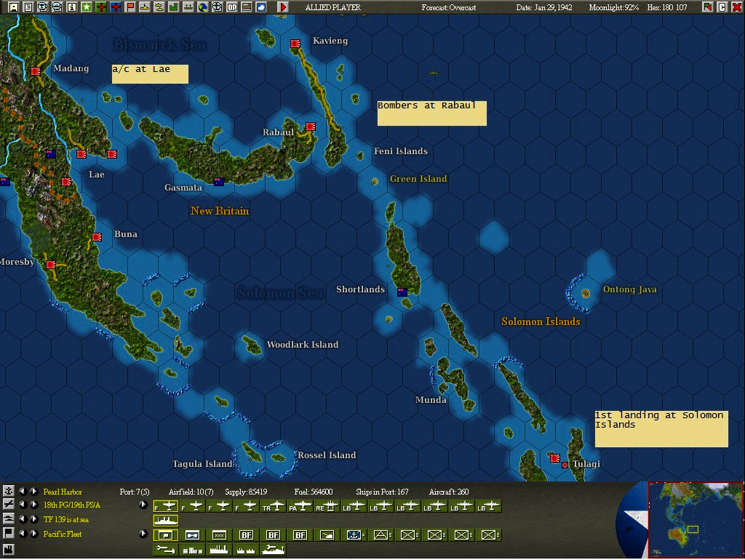The image size is (745, 560).
Task: Click the shipyard repair ship icon
Action: click(x=274, y=550)
